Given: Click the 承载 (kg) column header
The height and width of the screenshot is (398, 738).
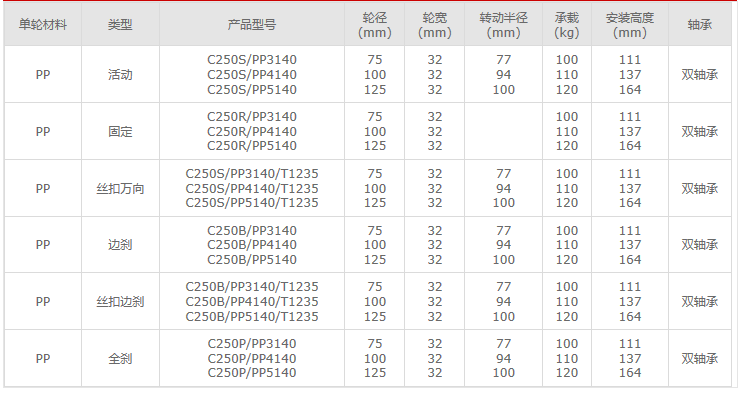Looking at the screenshot, I should click(567, 24).
